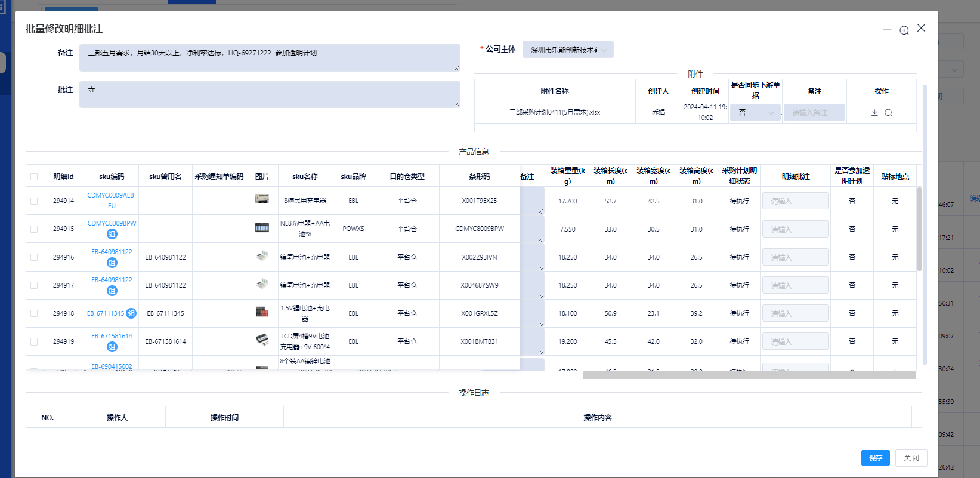Open SKU link CDMYC8009BPW
This screenshot has height=478, width=980.
pyautogui.click(x=112, y=223)
